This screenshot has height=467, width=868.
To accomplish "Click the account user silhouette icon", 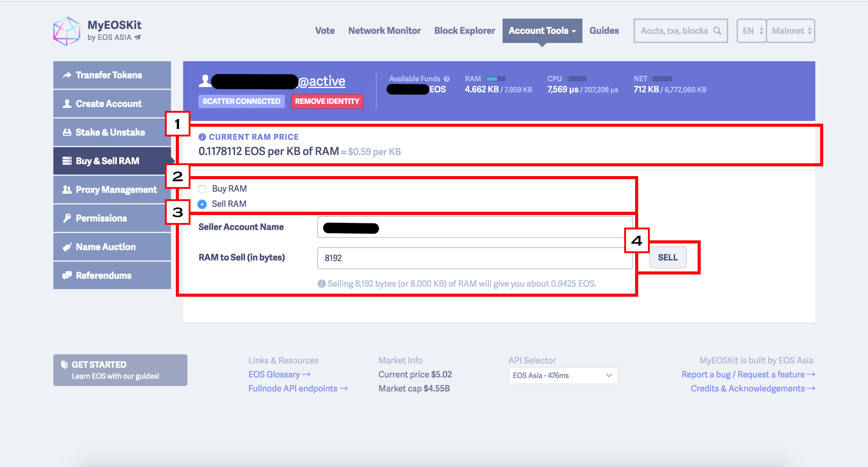I will [205, 81].
